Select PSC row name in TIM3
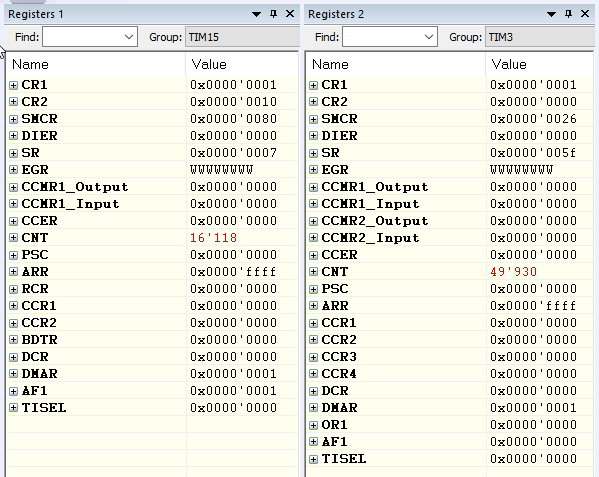This screenshot has width=599, height=477. tap(335, 289)
